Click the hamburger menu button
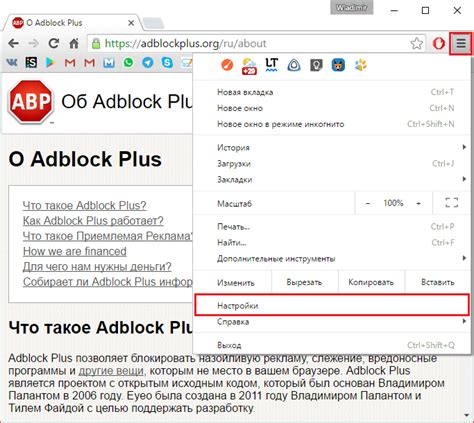The image size is (474, 423). coord(461,43)
